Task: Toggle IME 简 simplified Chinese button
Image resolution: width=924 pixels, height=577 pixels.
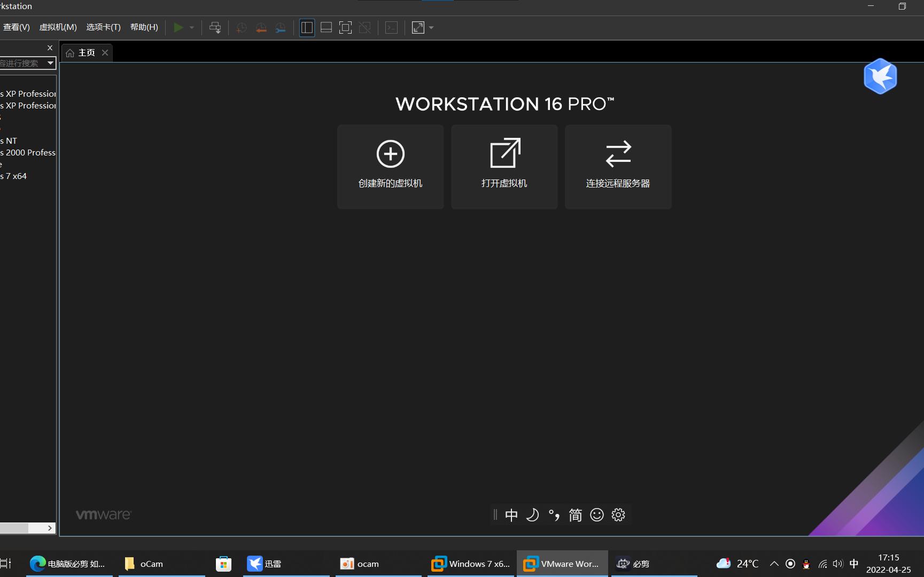Action: [575, 515]
